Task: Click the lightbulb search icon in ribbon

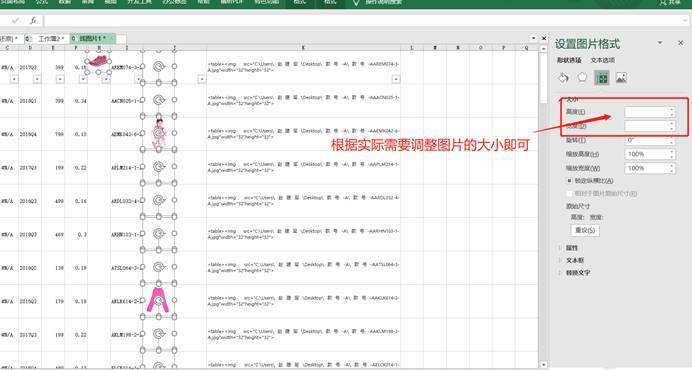Action: coord(356,3)
